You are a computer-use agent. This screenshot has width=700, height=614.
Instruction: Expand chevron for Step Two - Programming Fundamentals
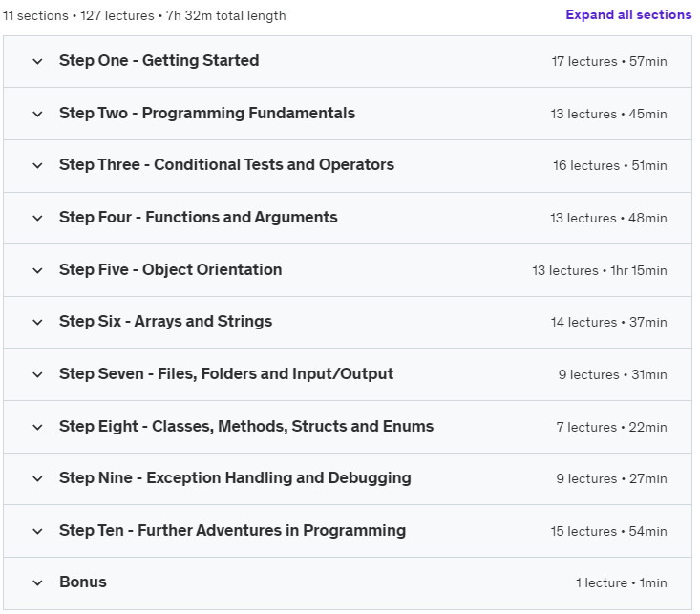click(38, 114)
